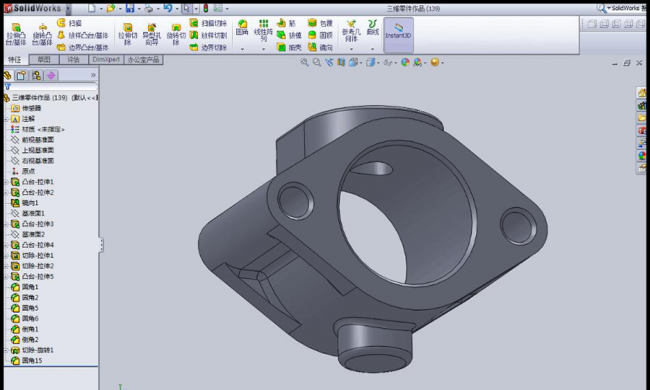The width and height of the screenshot is (650, 390).
Task: Open the Curves (曲线) tool
Action: point(373,27)
